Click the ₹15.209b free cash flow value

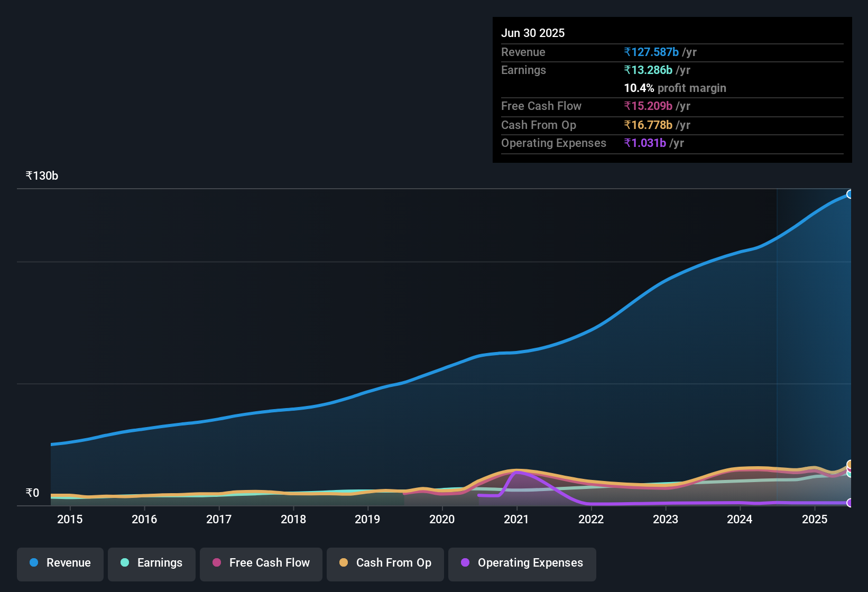click(x=648, y=106)
